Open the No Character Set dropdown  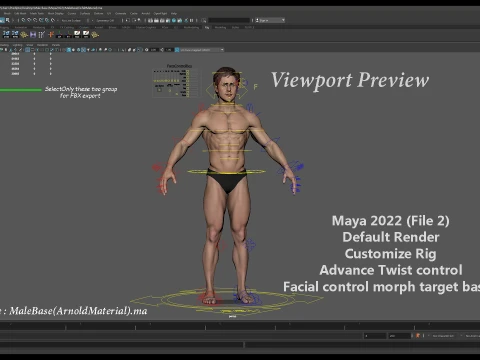tap(444, 336)
